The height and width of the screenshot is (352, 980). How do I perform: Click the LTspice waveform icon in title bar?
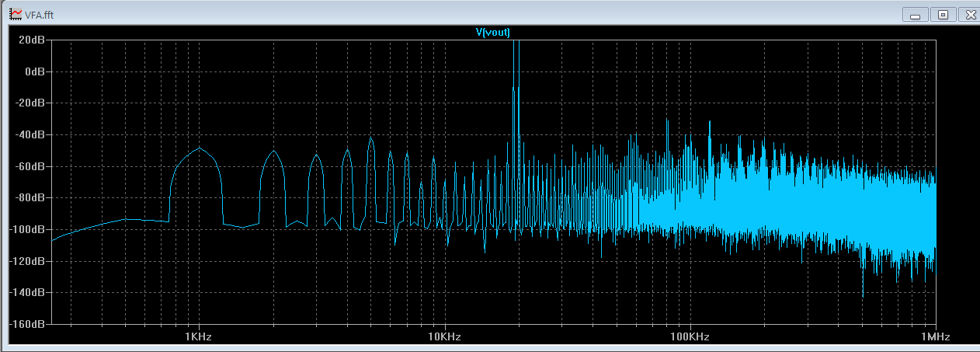click(x=16, y=14)
